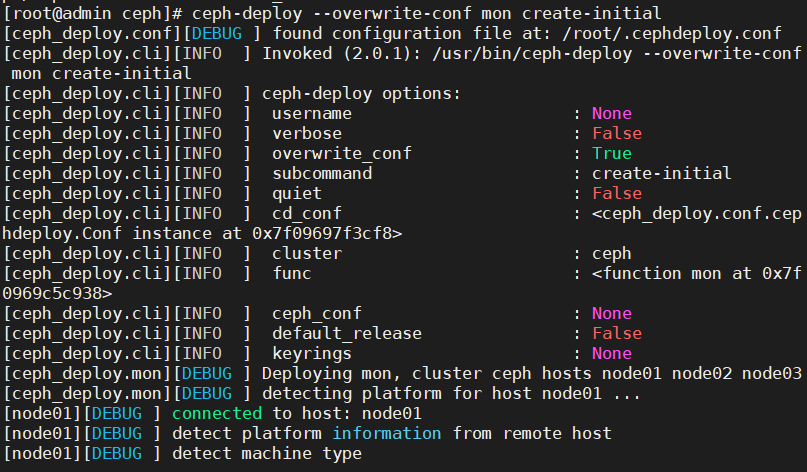The image size is (807, 472).
Task: Click the 'overwrite_conf' option name
Action: (342, 154)
